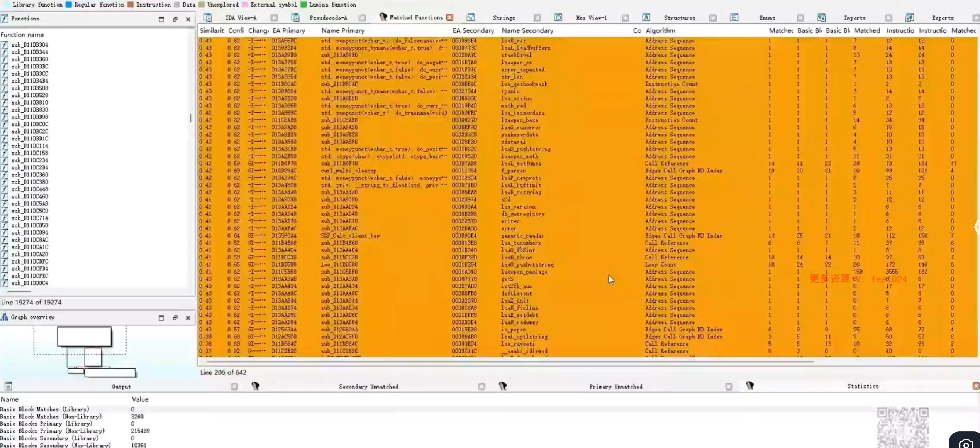Sort by Similarity column header

point(212,30)
